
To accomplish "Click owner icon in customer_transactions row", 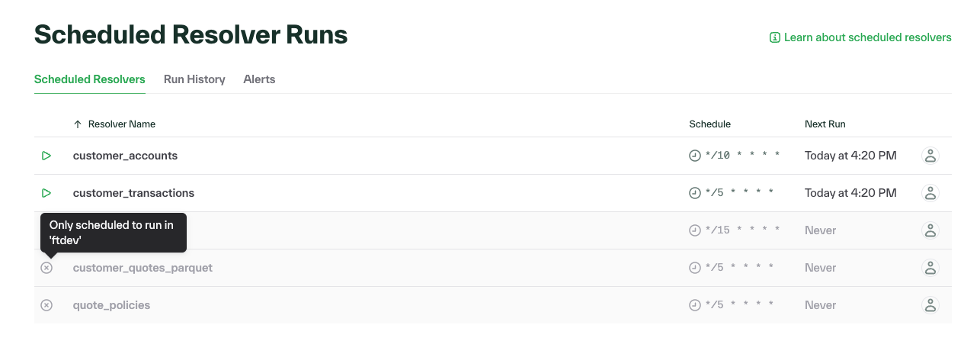I will [x=930, y=193].
